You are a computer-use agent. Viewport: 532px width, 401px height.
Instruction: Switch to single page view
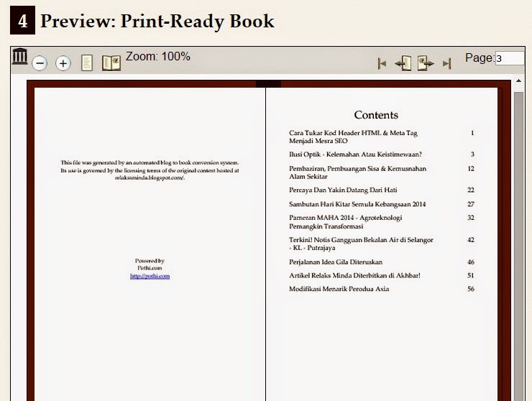pos(87,63)
